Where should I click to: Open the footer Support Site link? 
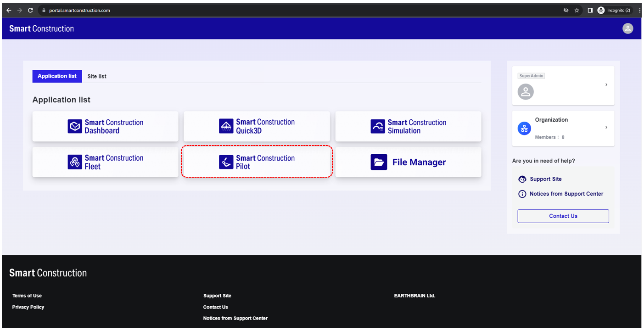[217, 296]
